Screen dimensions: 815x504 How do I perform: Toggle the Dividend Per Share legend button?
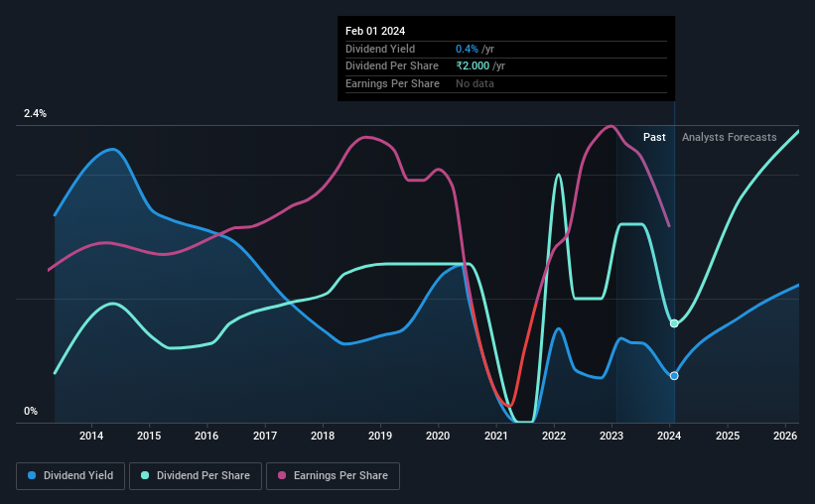coord(196,476)
